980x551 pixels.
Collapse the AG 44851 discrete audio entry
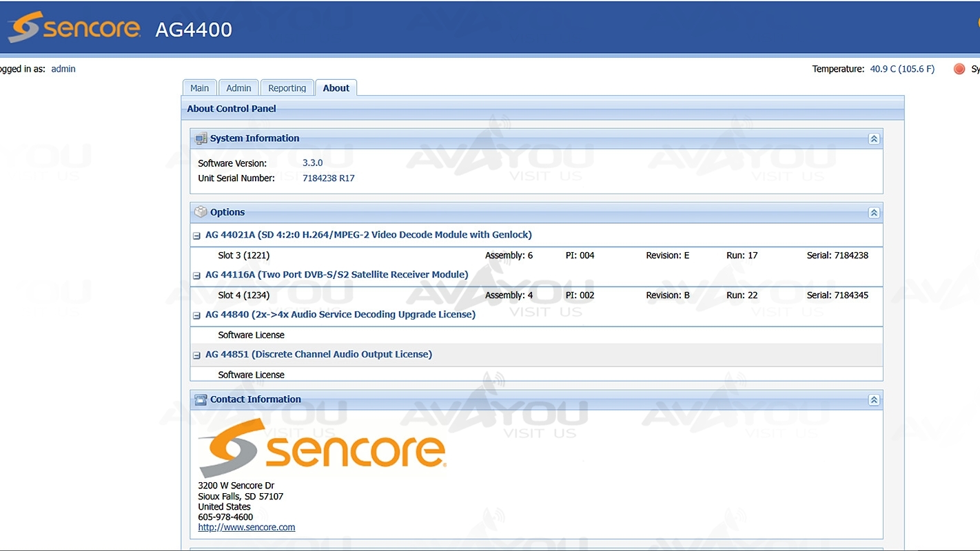point(197,355)
